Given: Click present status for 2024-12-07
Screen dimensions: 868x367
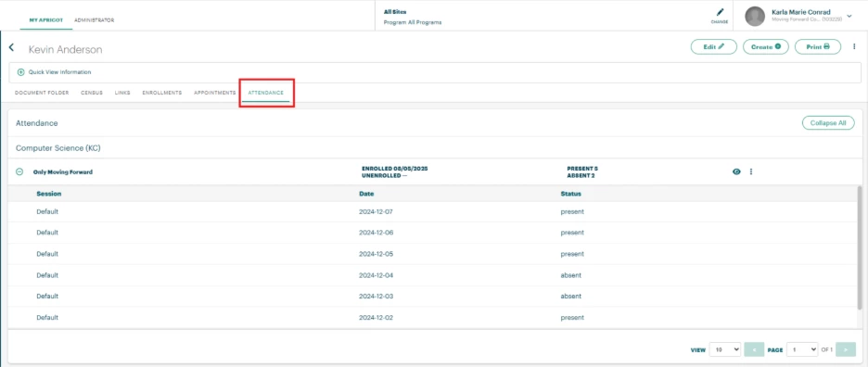Looking at the screenshot, I should 572,211.
